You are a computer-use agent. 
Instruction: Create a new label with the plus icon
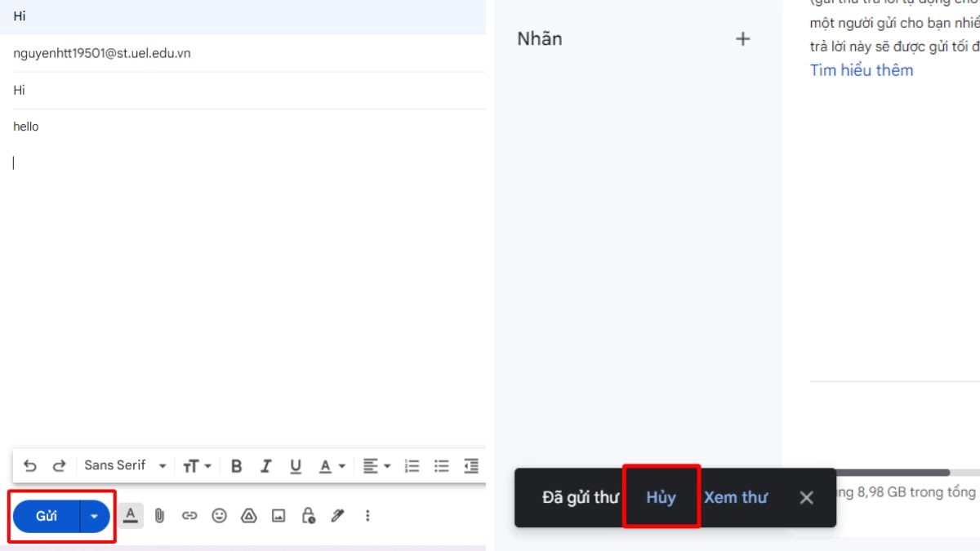[x=742, y=38]
